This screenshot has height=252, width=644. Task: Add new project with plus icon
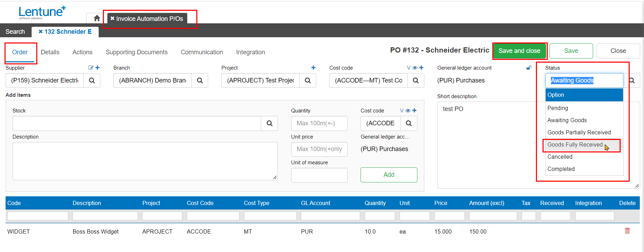tap(313, 68)
